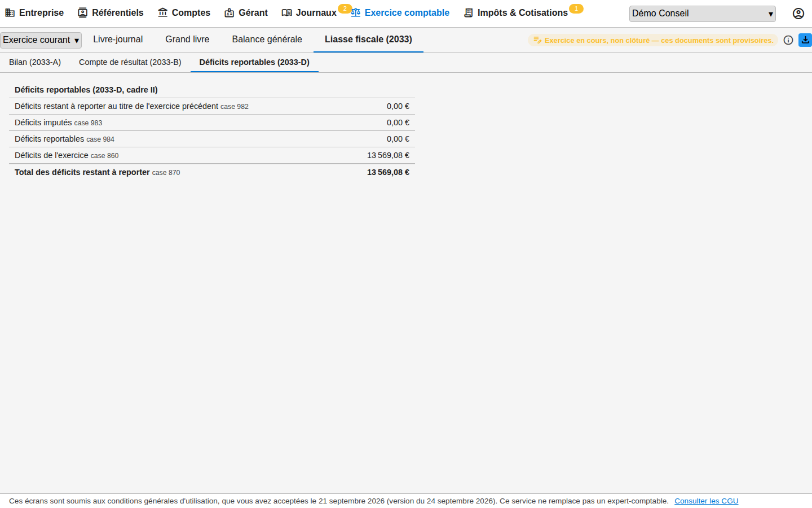
Task: Click the 'Déficits reportables (2033-D, cadre II)' heading
Action: [x=86, y=90]
